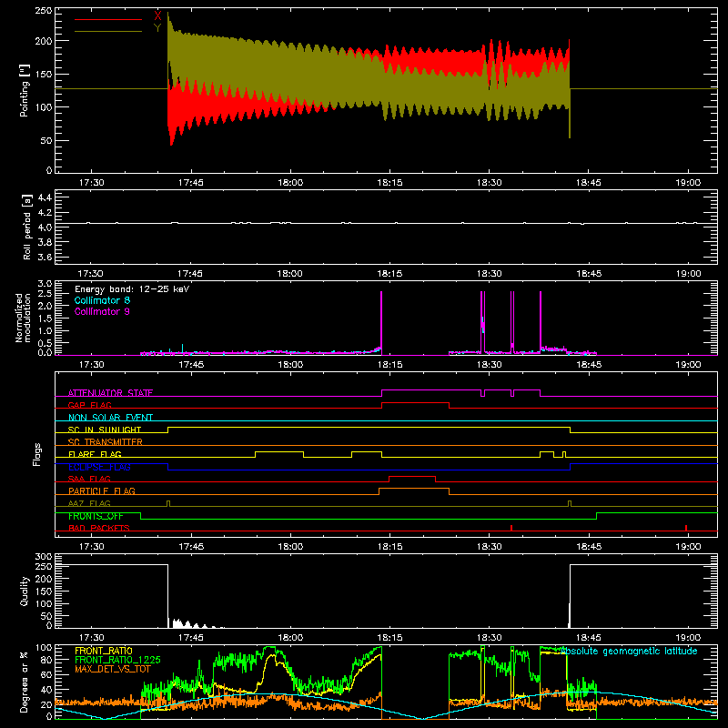
Task: Click the 250 tick on the Pointing y-axis
Action: [x=44, y=11]
